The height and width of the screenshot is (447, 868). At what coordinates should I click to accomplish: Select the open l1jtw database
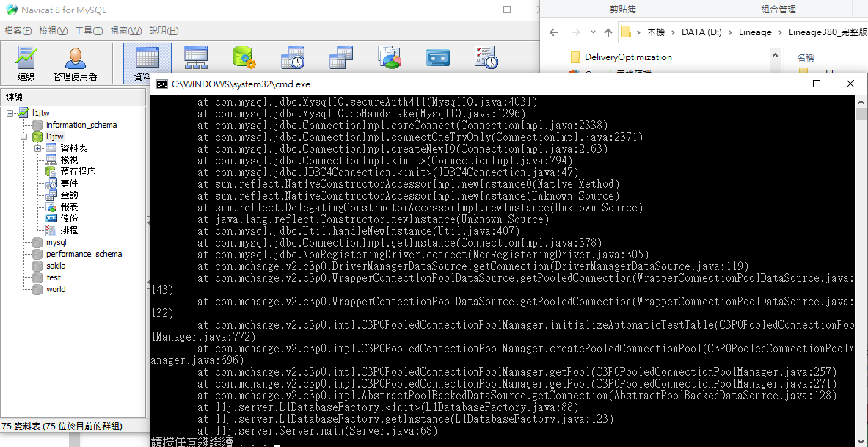pyautogui.click(x=55, y=137)
